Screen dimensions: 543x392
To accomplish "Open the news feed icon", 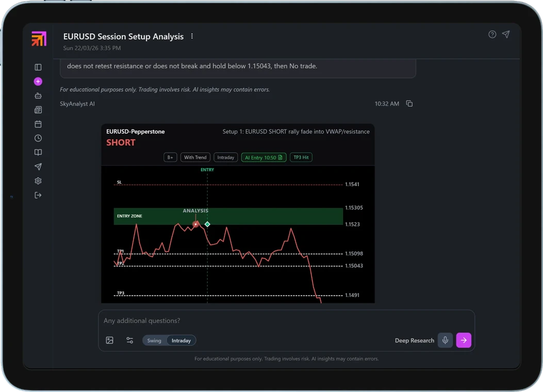I will click(x=38, y=110).
